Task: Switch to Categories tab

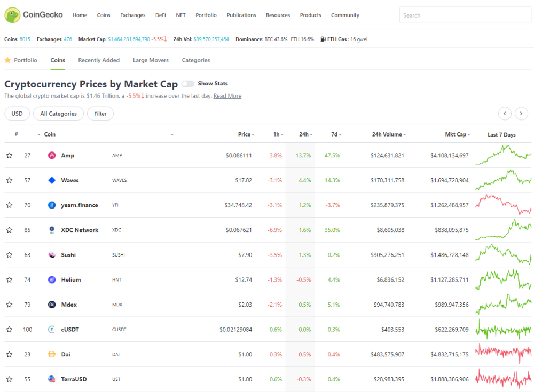Action: 196,60
